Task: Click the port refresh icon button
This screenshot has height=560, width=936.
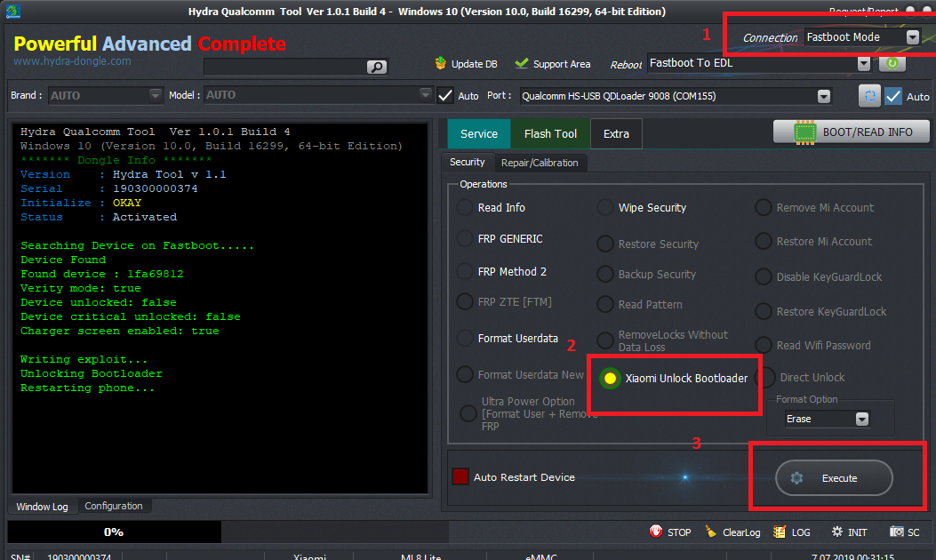Action: coord(869,95)
